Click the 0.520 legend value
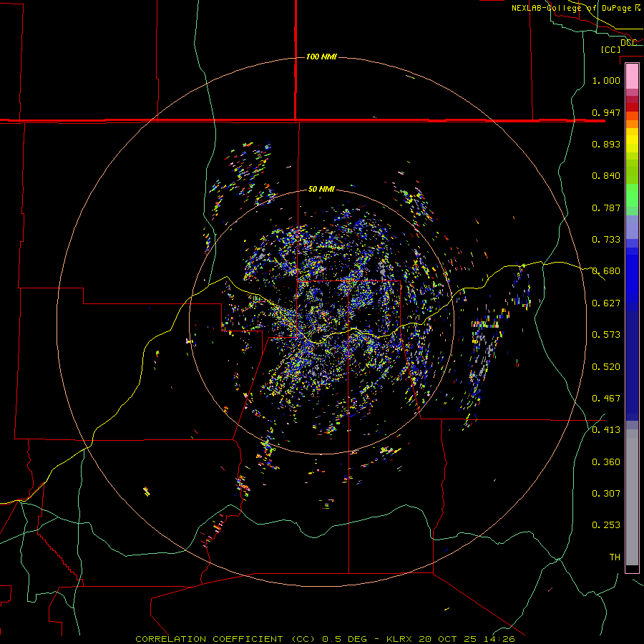Screen dimensions: 644x644 606,367
